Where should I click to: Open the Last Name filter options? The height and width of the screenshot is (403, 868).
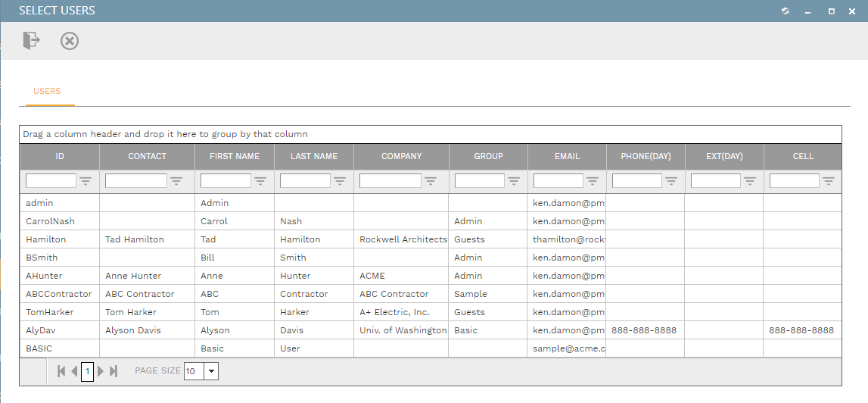(x=340, y=181)
